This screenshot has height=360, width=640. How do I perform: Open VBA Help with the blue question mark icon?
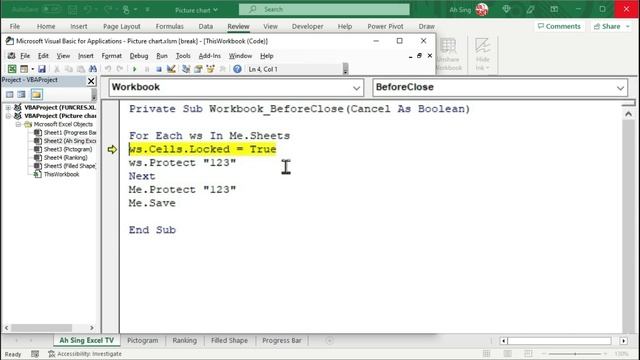pyautogui.click(x=237, y=69)
